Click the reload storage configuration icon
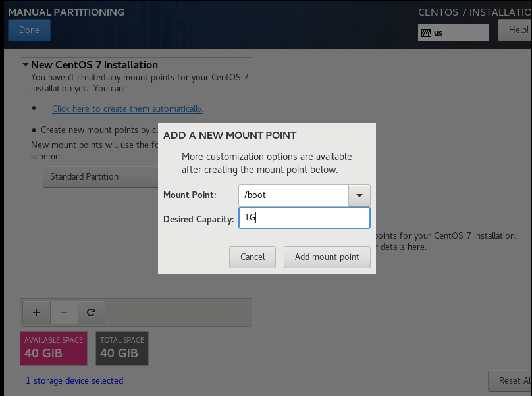The height and width of the screenshot is (396, 532). (91, 312)
